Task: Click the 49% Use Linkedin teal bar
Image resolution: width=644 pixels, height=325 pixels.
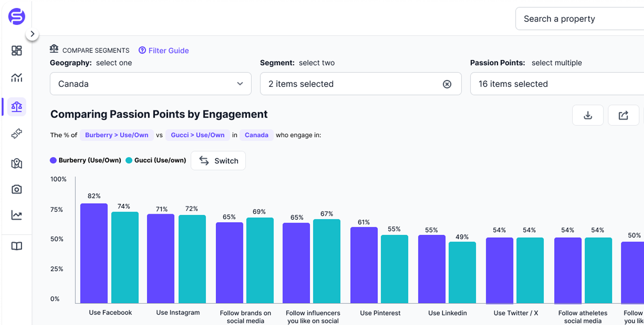Action: (462, 273)
